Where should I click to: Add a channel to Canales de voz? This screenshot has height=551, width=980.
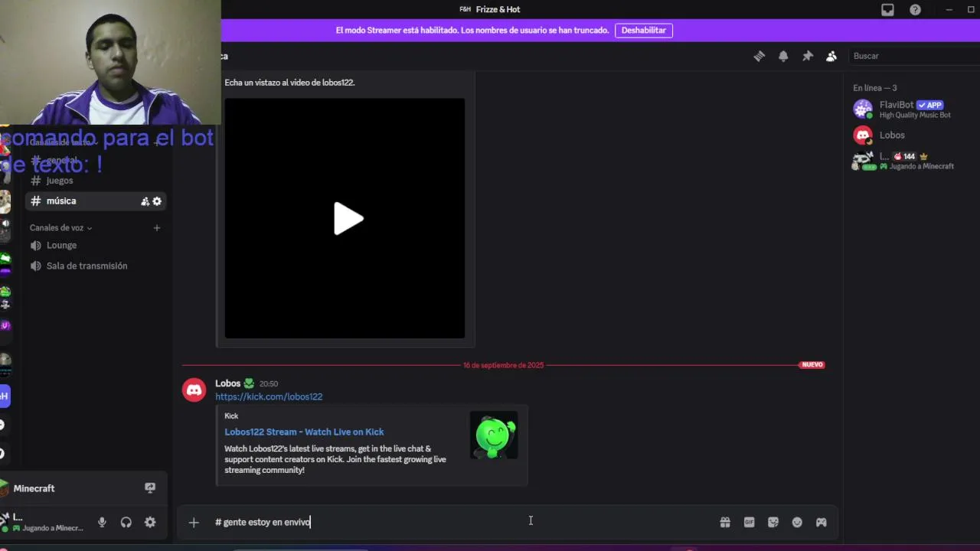tap(157, 228)
